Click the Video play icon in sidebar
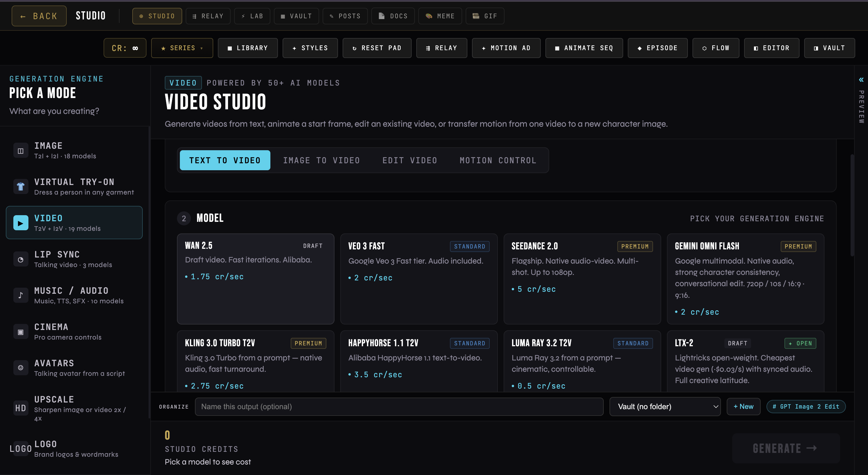Screen dimensions: 868x475 pyautogui.click(x=21, y=223)
